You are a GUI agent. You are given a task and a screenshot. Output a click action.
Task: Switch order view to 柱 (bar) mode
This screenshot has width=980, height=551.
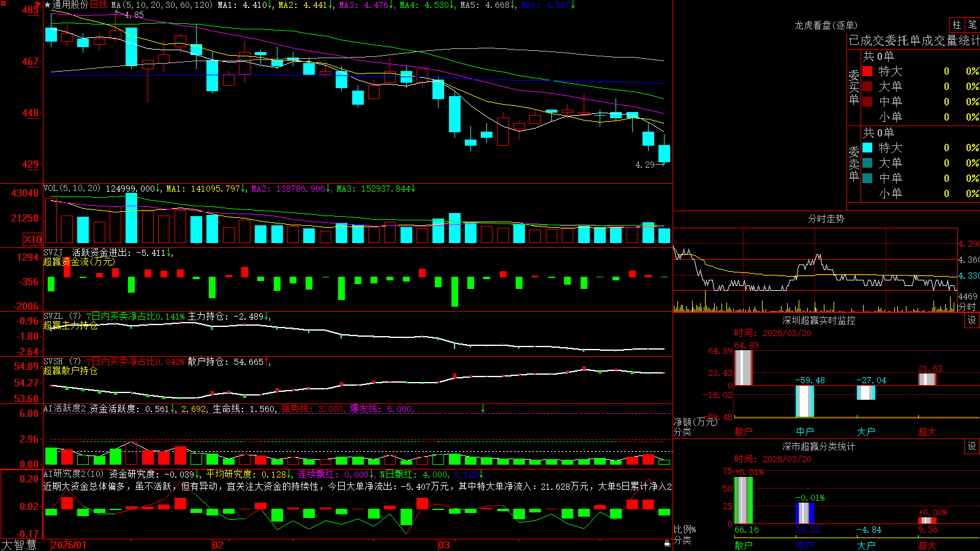click(x=957, y=24)
